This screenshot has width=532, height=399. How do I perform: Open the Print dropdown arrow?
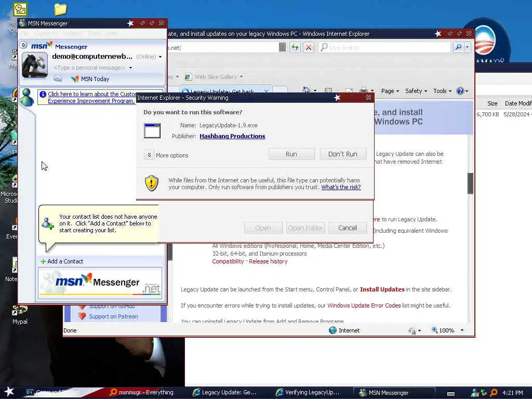point(372,91)
